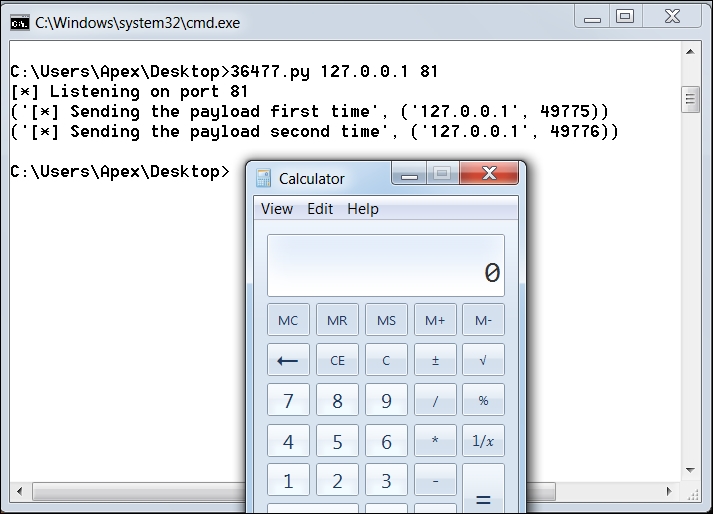Click the 8 digit button
This screenshot has height=514, width=713.
[x=337, y=400]
